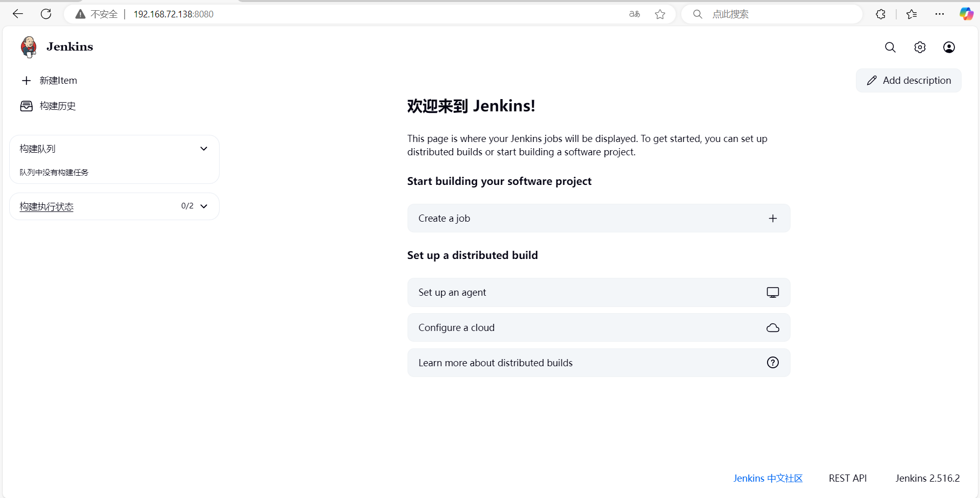Click the not-secure warning triangle icon

[x=80, y=14]
